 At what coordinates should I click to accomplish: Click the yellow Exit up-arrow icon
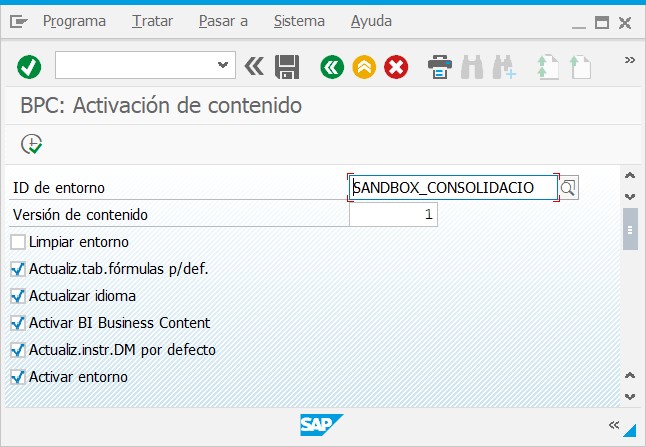364,67
